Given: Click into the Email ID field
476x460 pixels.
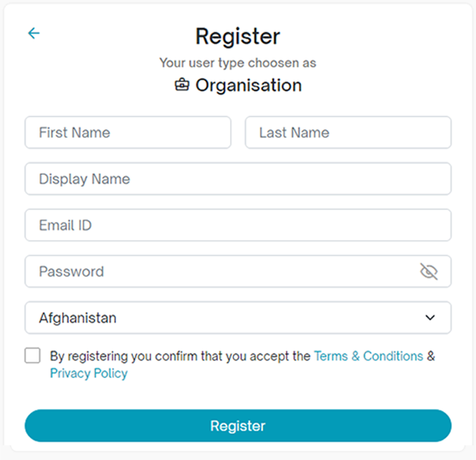Looking at the screenshot, I should 238,225.
